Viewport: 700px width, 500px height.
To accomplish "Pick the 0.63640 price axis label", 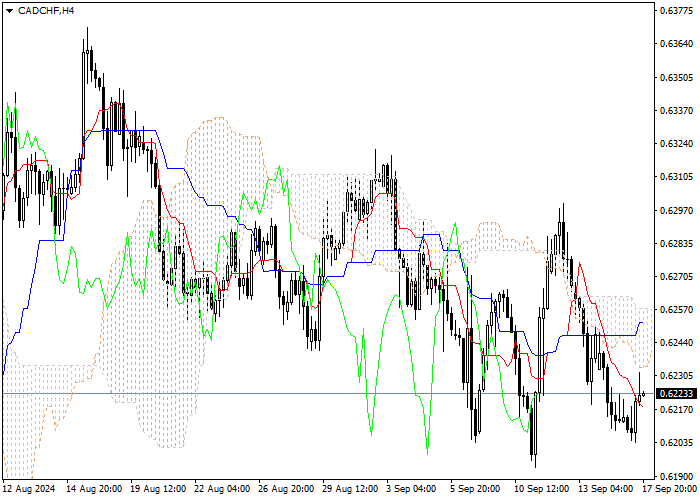I will (676, 44).
